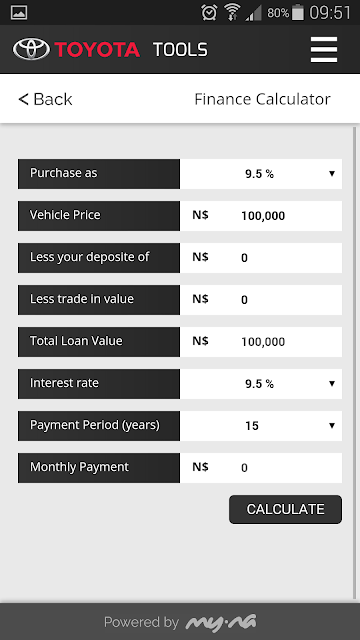Tap the picture notification icon

(x=19, y=12)
